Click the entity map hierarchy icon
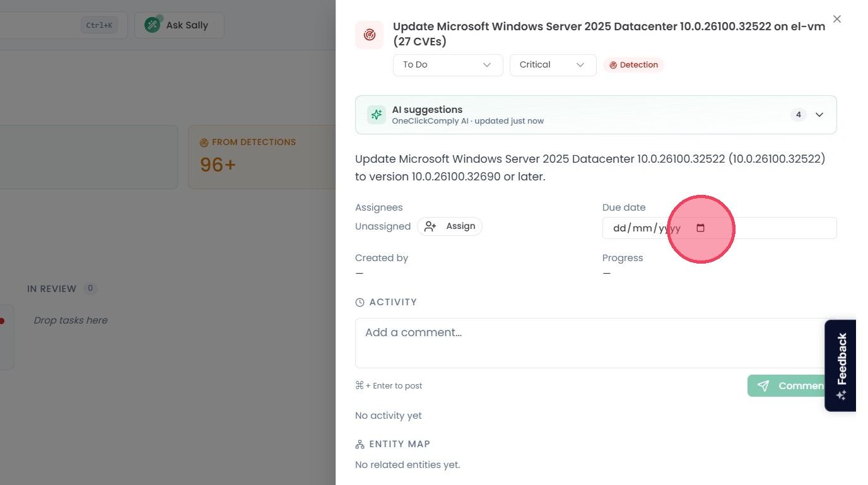 point(360,445)
